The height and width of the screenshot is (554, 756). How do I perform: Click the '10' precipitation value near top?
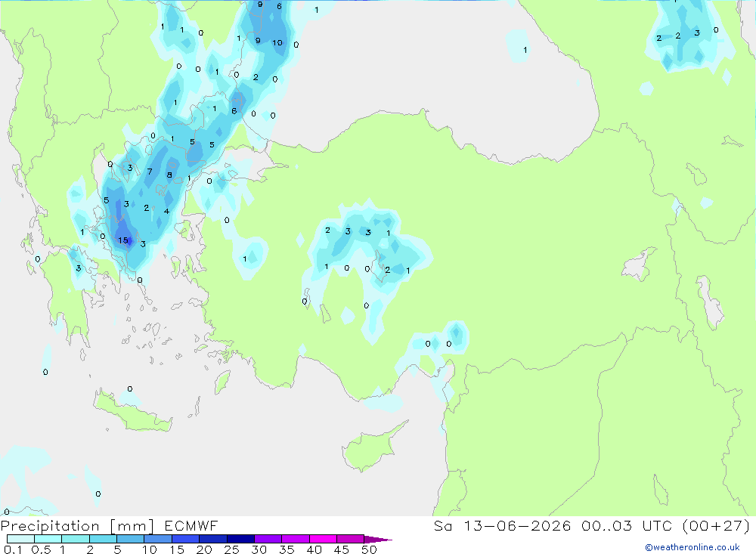[x=277, y=43]
